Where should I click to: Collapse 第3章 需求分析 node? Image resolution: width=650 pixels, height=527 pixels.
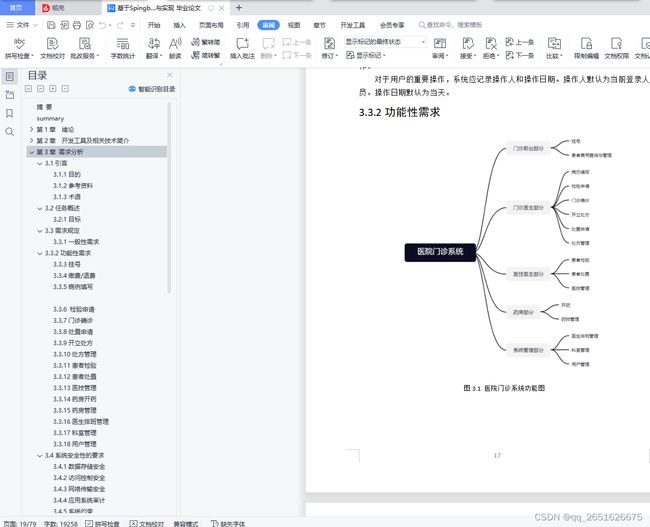tap(32, 152)
